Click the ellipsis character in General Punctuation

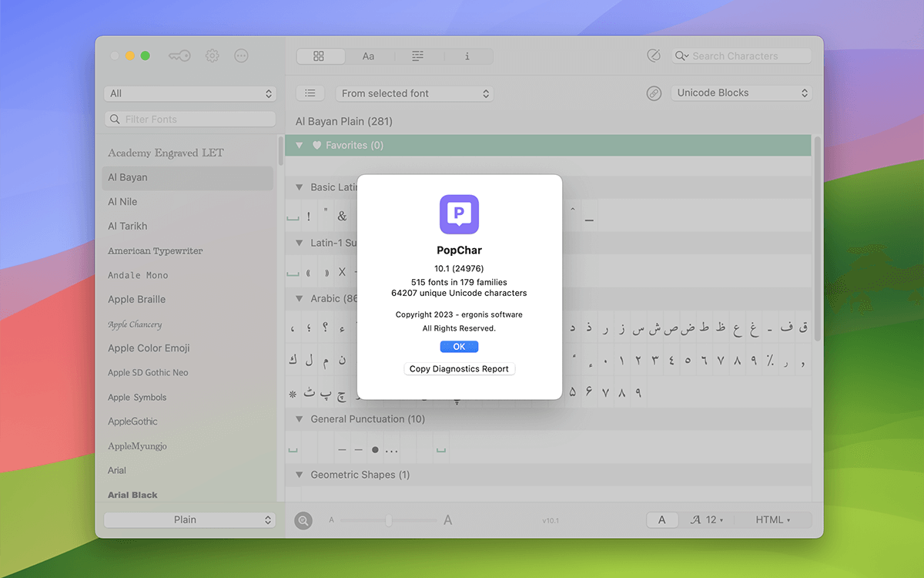tap(391, 449)
